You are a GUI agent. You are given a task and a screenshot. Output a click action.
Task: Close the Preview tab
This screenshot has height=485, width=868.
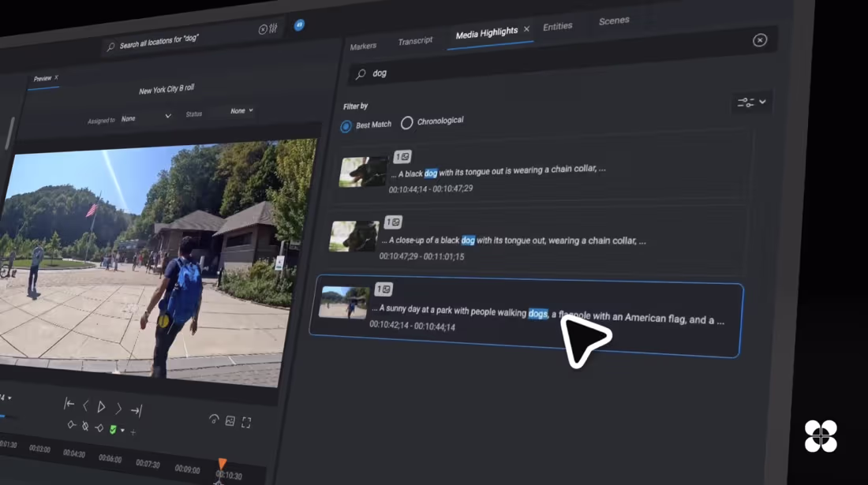tap(56, 77)
